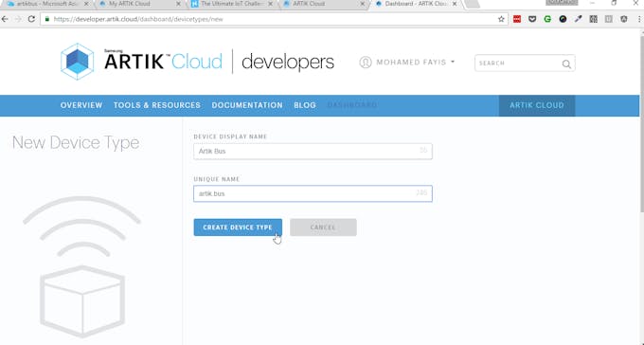Reload the current page
Image resolution: width=644 pixels, height=345 pixels.
click(x=31, y=19)
